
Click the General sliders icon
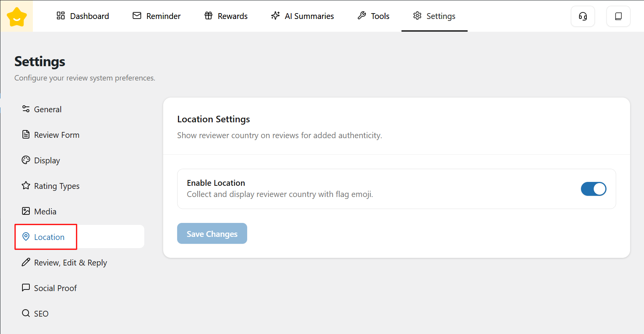pyautogui.click(x=26, y=109)
